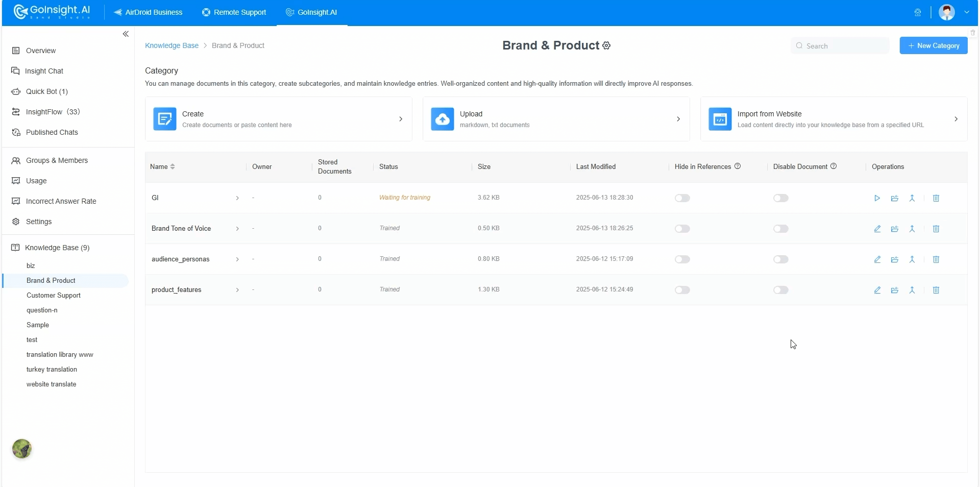Screen dimensions: 980x487
Task: Toggle Hide in References for Brand Tone of Voice
Action: click(x=682, y=229)
